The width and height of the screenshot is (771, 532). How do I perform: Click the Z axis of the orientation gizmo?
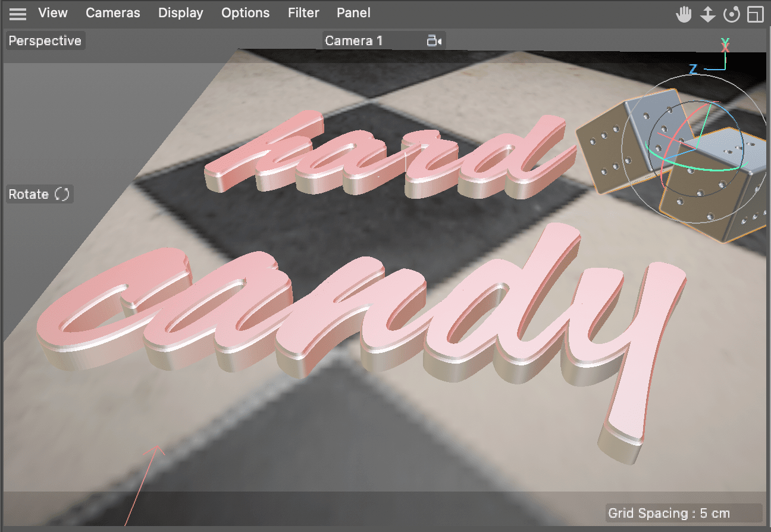pyautogui.click(x=692, y=68)
